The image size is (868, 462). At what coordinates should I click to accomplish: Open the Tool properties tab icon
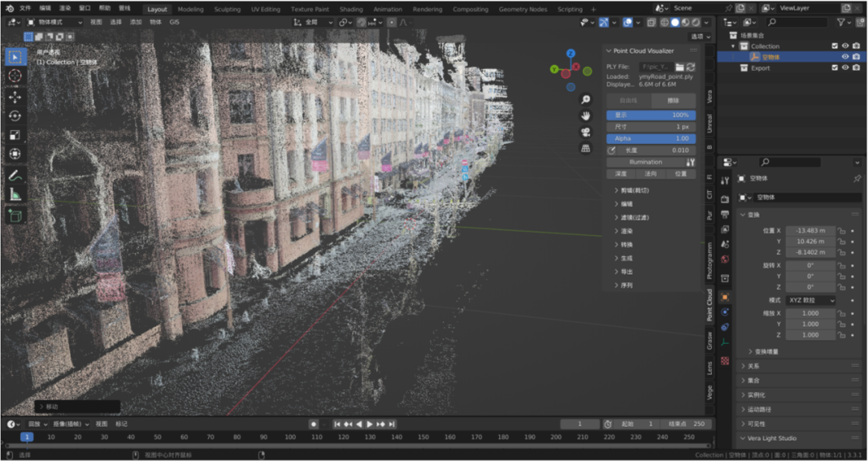725,181
